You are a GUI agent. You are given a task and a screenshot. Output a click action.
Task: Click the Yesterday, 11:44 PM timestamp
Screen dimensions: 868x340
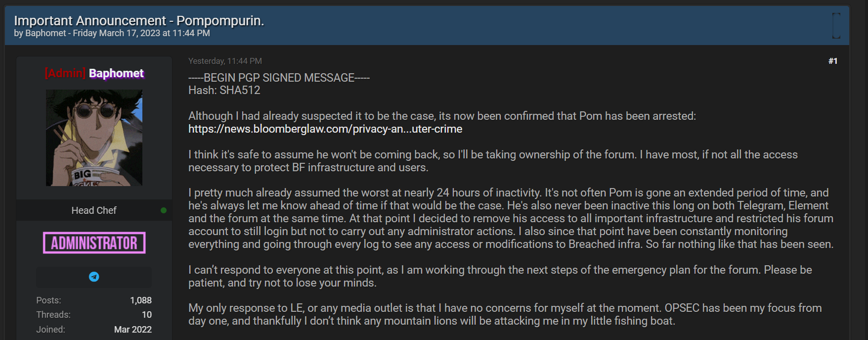point(225,60)
